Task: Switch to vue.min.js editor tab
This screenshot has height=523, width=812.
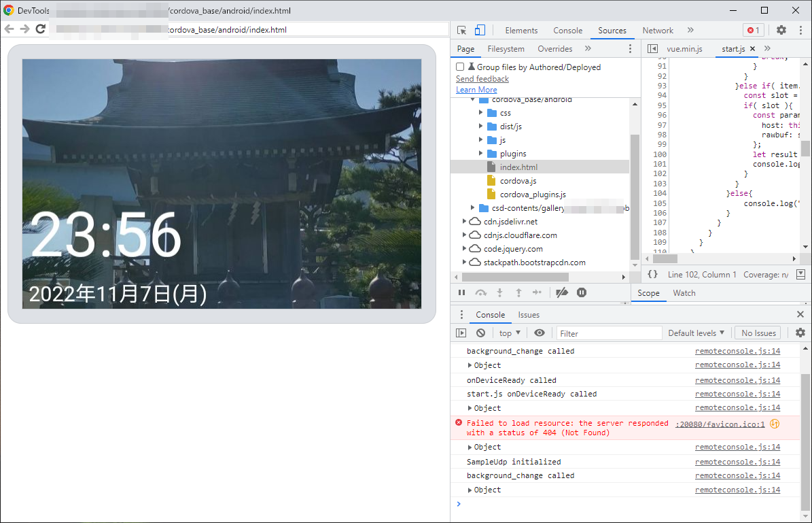Action: 684,49
